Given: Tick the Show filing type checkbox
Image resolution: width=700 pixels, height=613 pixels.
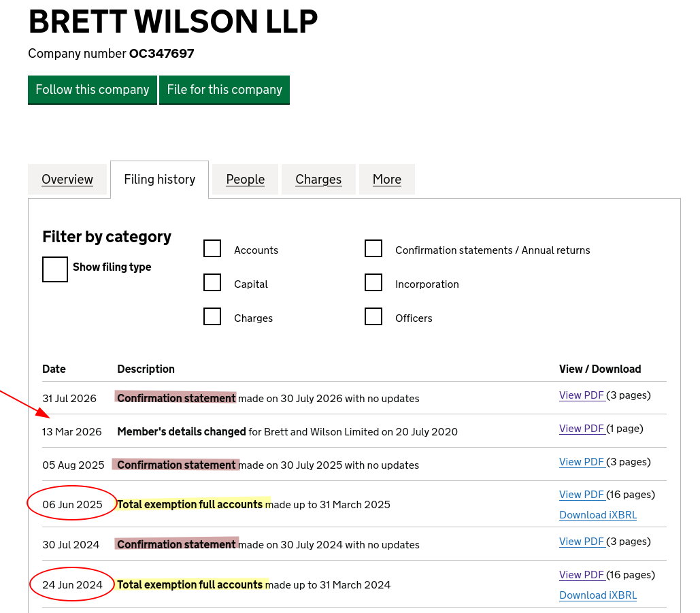Looking at the screenshot, I should coord(55,269).
